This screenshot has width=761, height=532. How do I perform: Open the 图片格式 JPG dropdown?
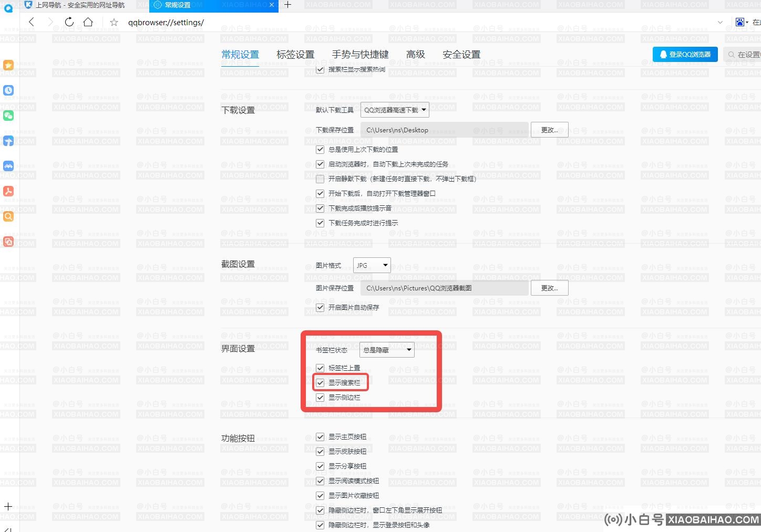372,265
